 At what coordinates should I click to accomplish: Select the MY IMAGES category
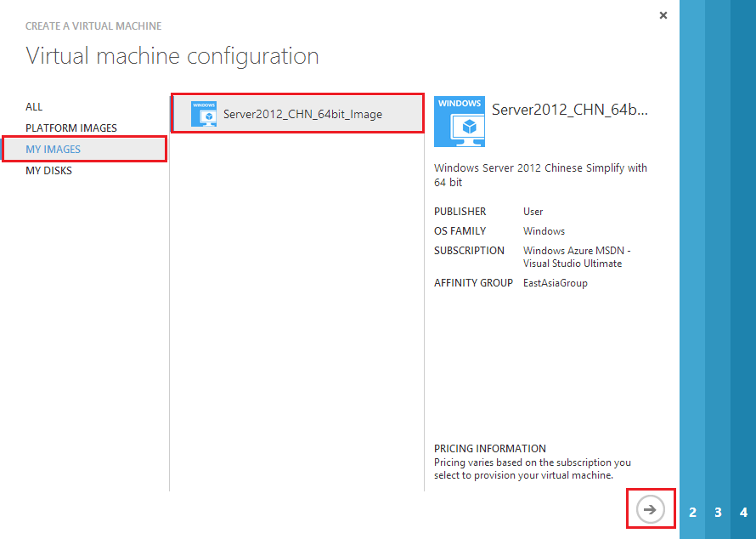(84, 149)
